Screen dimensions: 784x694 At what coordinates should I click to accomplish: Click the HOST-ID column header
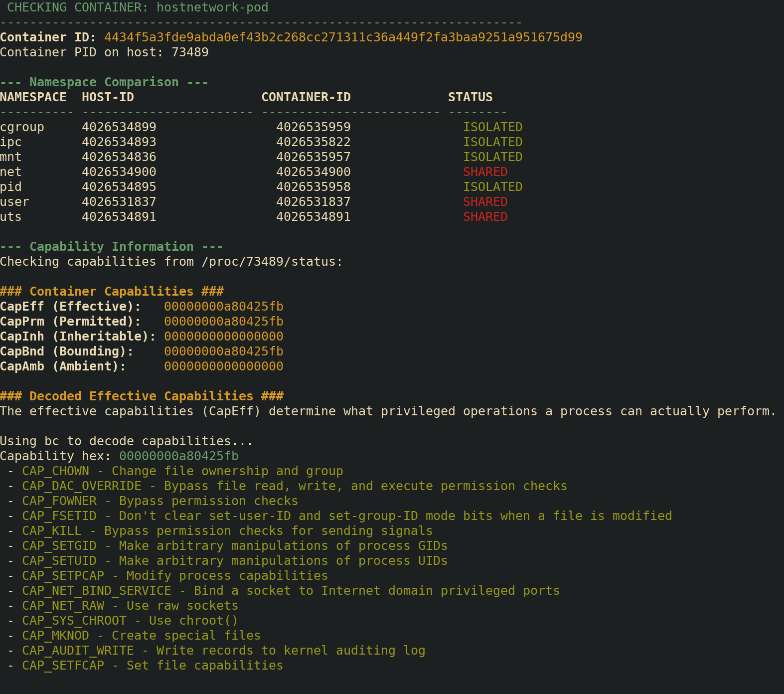[x=108, y=97]
